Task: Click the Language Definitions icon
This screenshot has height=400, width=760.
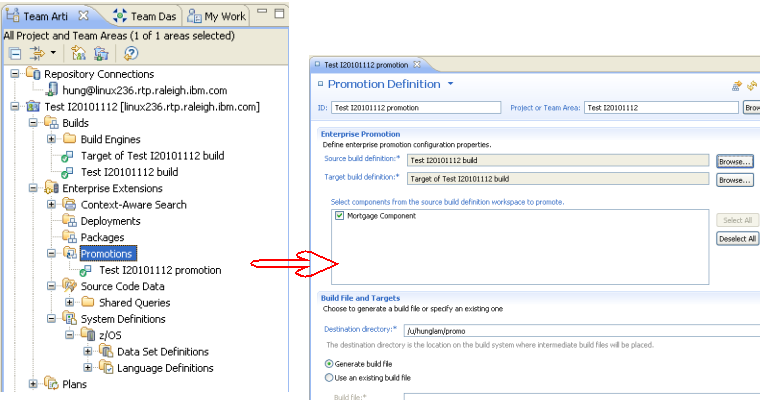Action: 106,368
